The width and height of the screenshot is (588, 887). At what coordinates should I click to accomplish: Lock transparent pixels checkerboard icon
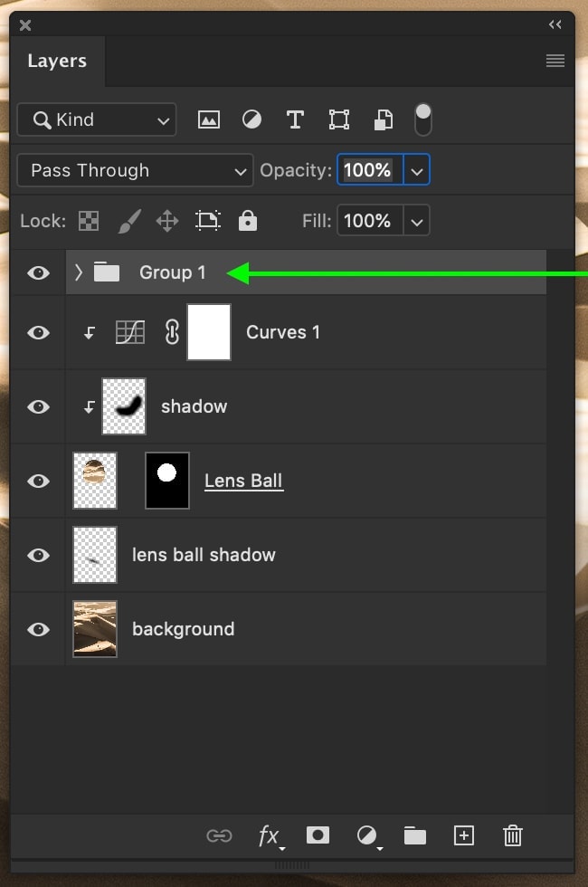[x=89, y=221]
